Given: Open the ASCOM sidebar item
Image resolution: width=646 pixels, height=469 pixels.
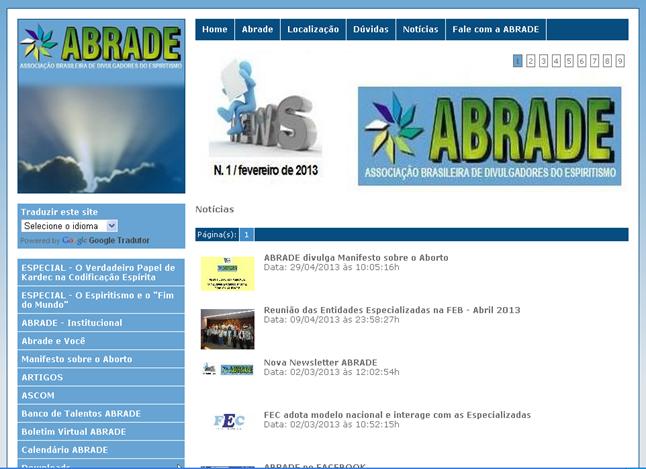Looking at the screenshot, I should tap(101, 395).
